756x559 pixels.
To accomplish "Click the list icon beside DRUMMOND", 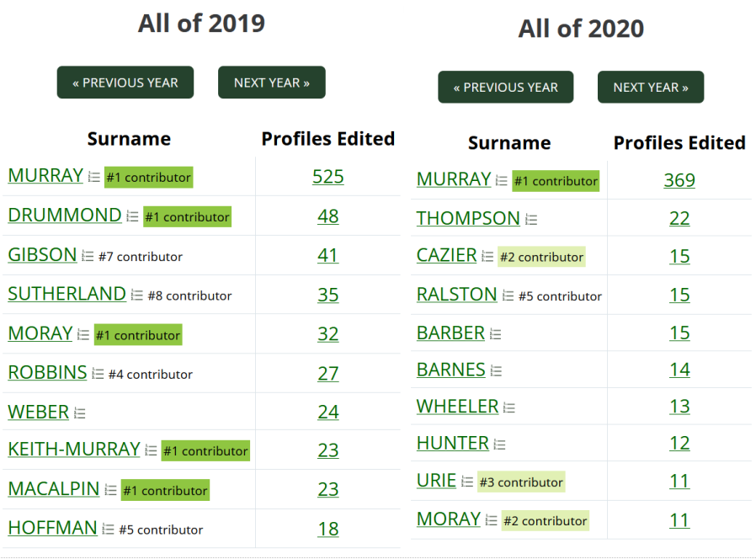I will [132, 216].
